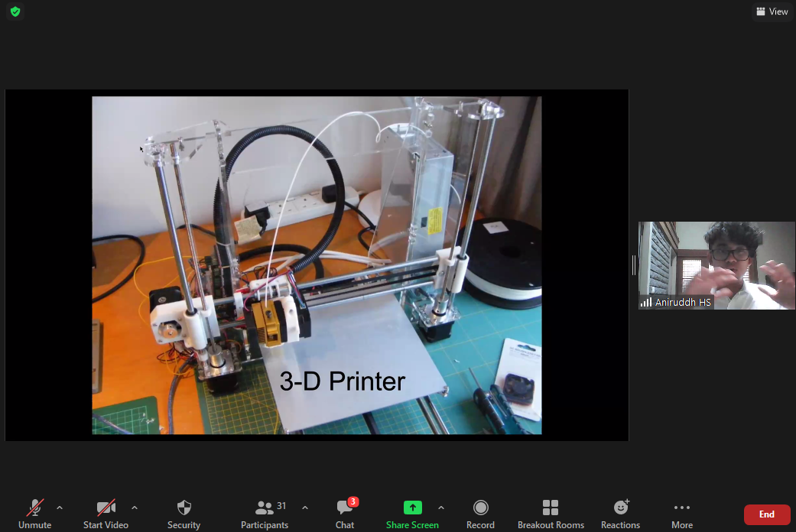Click the Aniruddh HS name label
This screenshot has height=532, width=796.
point(683,303)
